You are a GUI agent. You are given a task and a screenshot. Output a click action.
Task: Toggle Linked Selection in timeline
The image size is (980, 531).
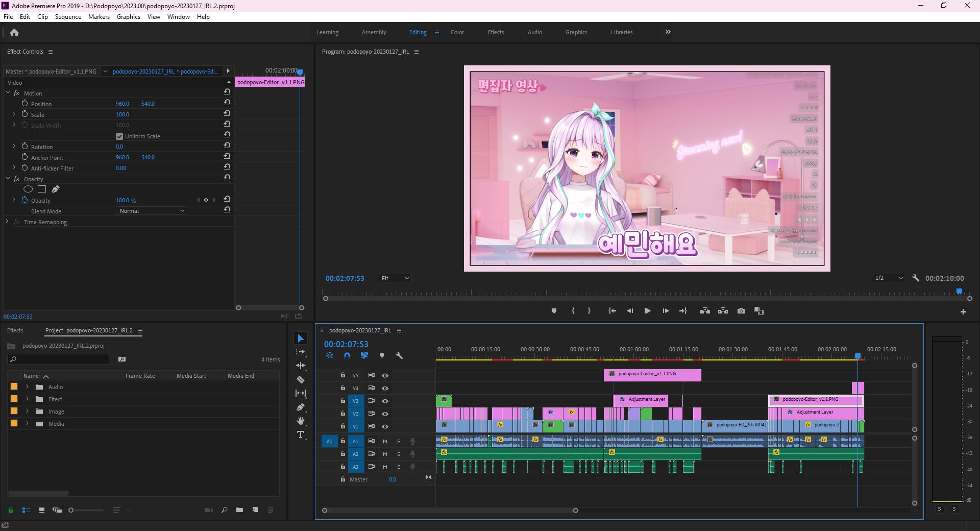[364, 355]
